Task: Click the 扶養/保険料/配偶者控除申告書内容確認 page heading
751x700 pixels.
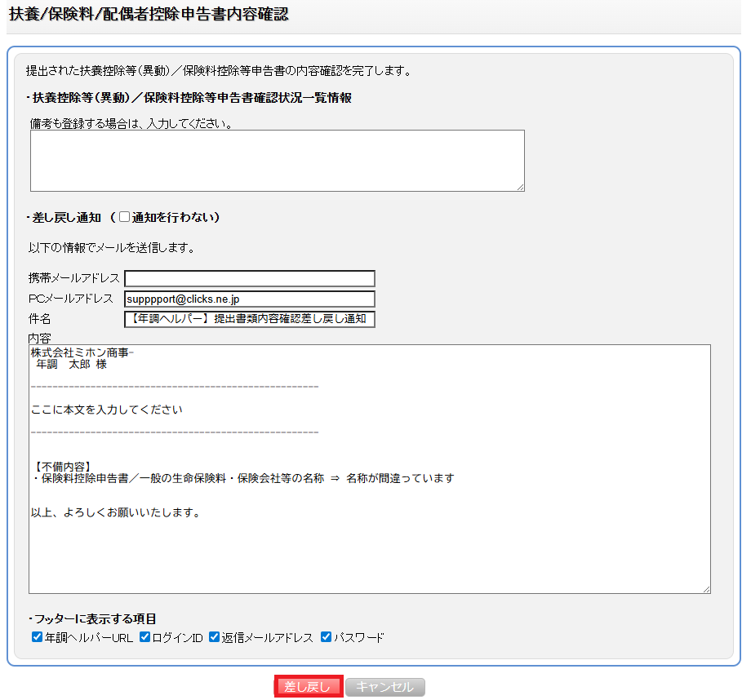Action: click(149, 15)
